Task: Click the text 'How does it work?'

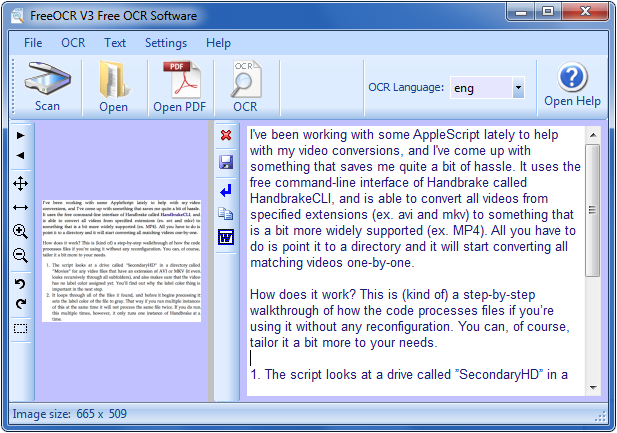Action: pyautogui.click(x=303, y=294)
